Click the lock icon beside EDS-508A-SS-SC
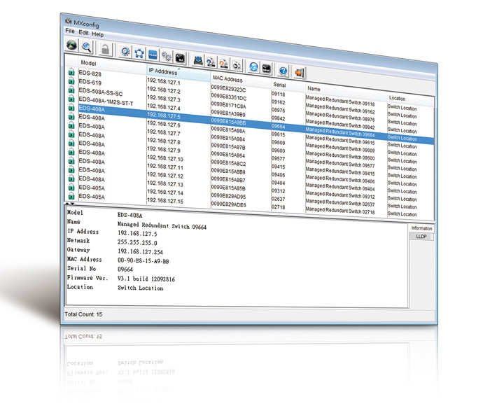This screenshot has width=504, height=420. tap(71, 90)
